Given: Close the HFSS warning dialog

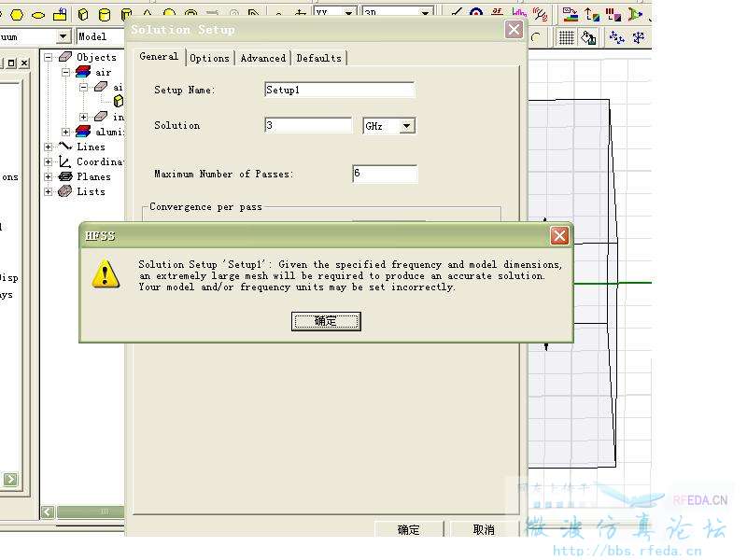Looking at the screenshot, I should click(x=559, y=236).
